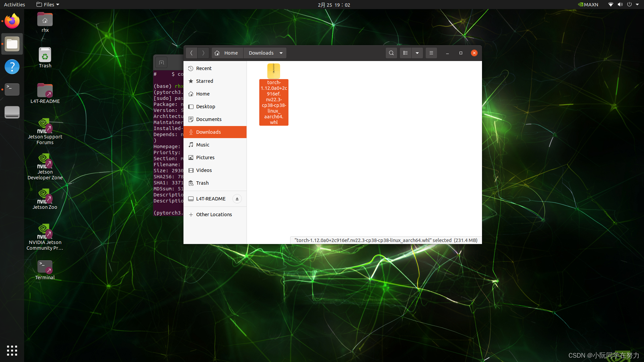The height and width of the screenshot is (362, 644).
Task: Open Trash in the Files sidebar
Action: tap(215, 183)
